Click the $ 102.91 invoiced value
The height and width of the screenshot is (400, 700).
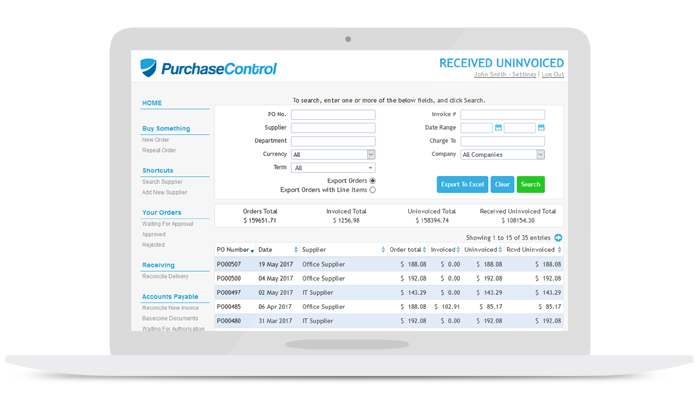coord(447,307)
